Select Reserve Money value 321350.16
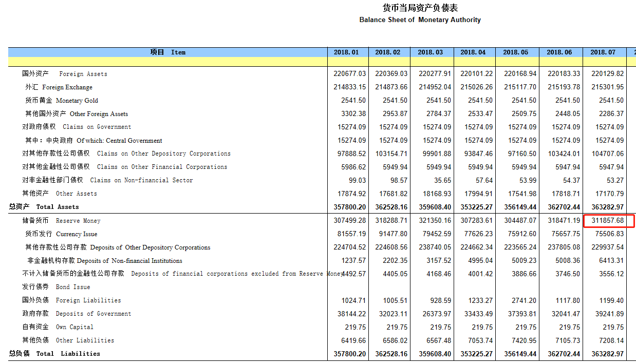Image resolution: width=636 pixels, height=364 pixels. 435,221
